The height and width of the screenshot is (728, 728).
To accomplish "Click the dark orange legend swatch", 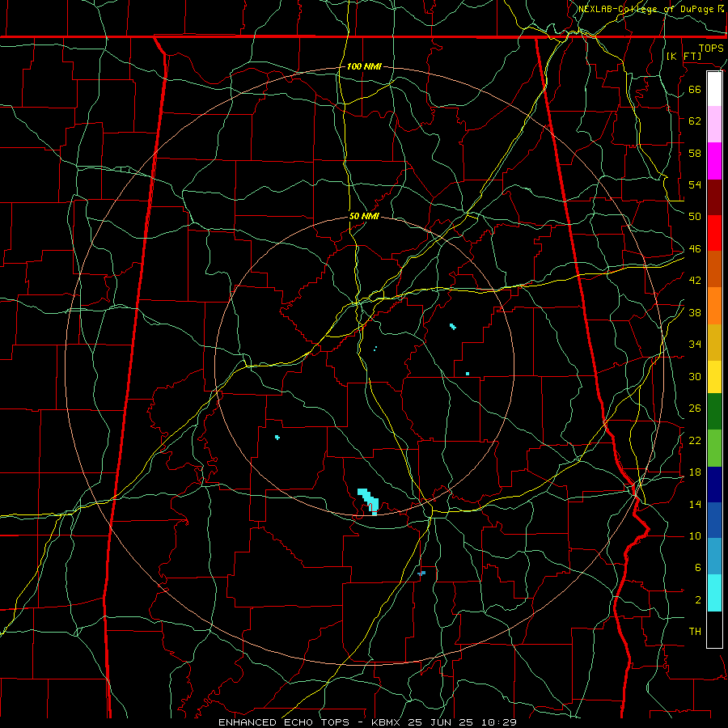I will coord(714,269).
